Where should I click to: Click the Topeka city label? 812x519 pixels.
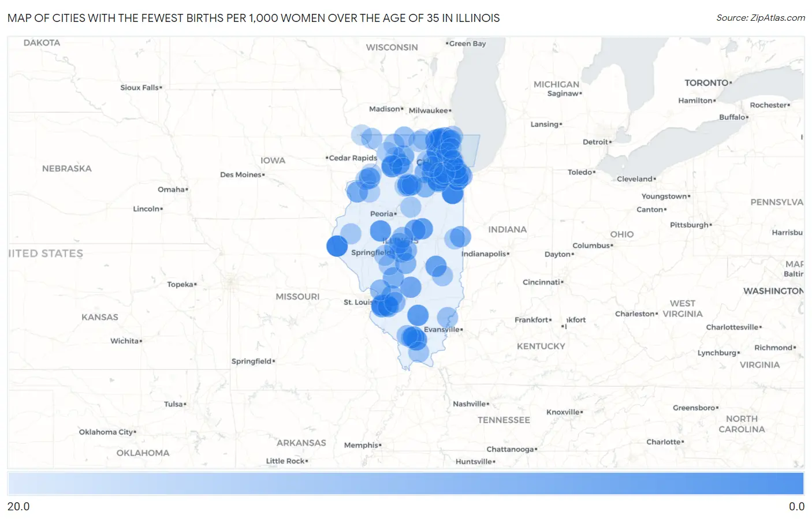(x=180, y=284)
